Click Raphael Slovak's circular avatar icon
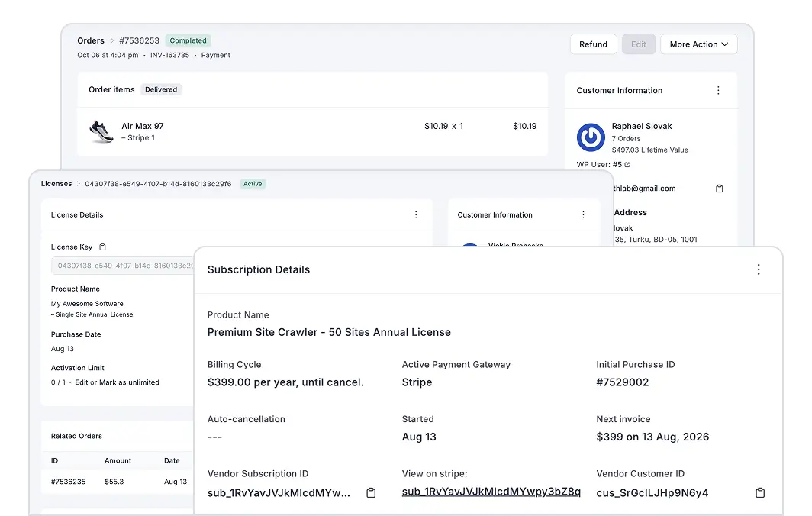 [x=591, y=137]
